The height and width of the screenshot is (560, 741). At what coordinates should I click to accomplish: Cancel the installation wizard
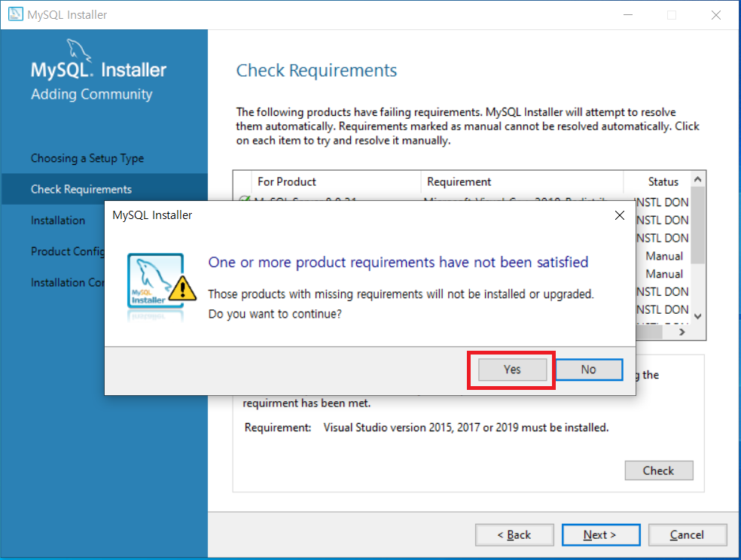click(x=687, y=534)
